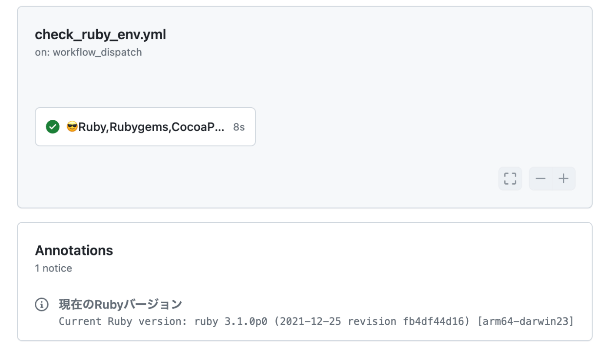Click the green success check icon
608x364 pixels.
click(52, 126)
